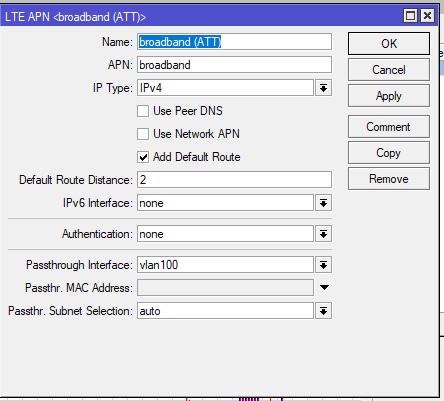The height and width of the screenshot is (401, 444).
Task: Click the disabled Passthr. MAC Address field
Action: (225, 288)
